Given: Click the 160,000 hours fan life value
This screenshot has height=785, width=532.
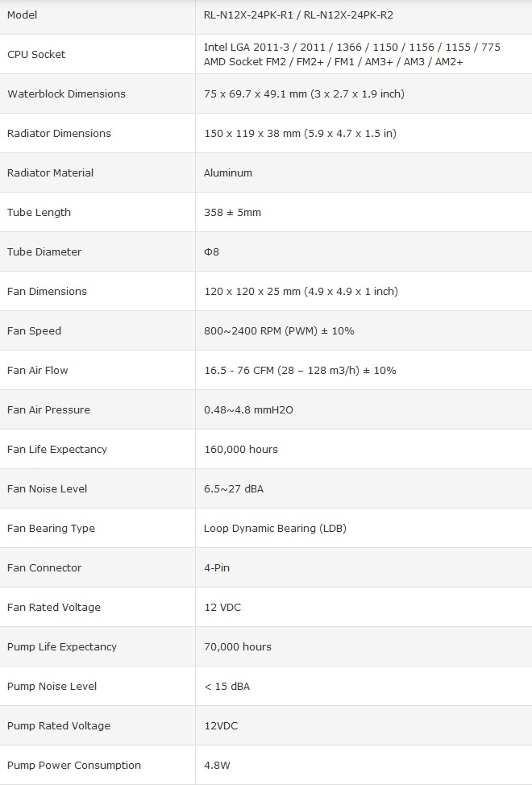Looking at the screenshot, I should 241,450.
